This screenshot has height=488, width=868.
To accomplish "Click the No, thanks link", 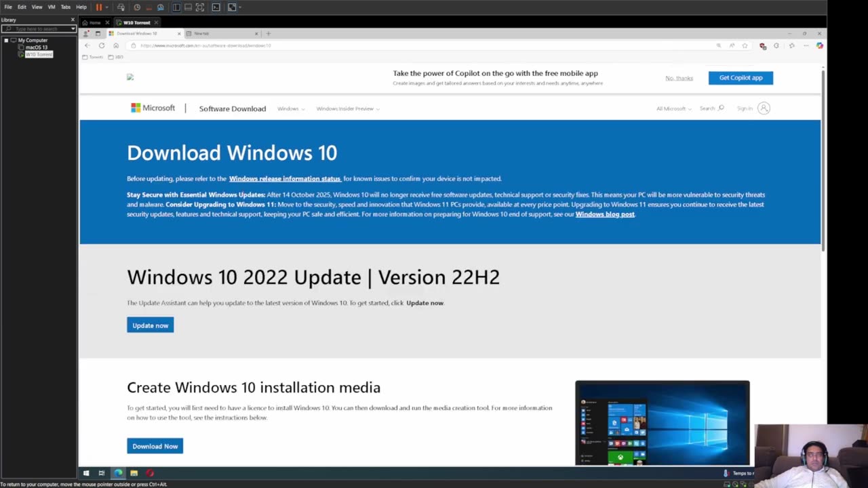I will pos(679,78).
